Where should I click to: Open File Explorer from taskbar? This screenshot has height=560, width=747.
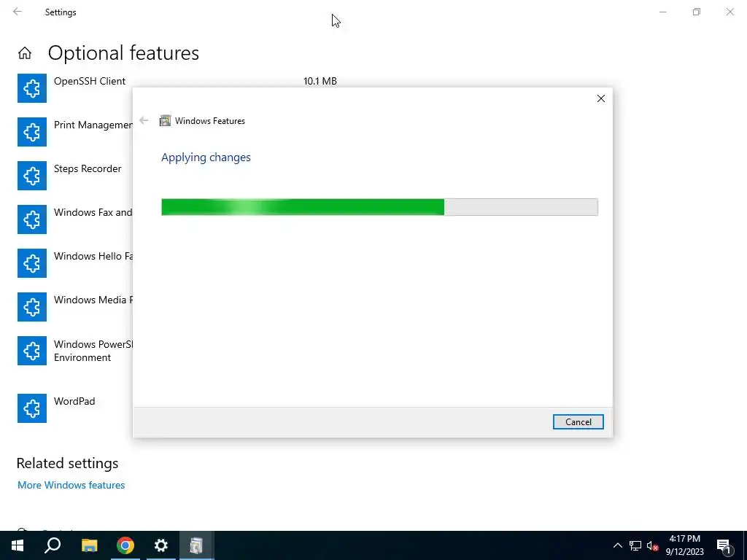[x=89, y=545]
